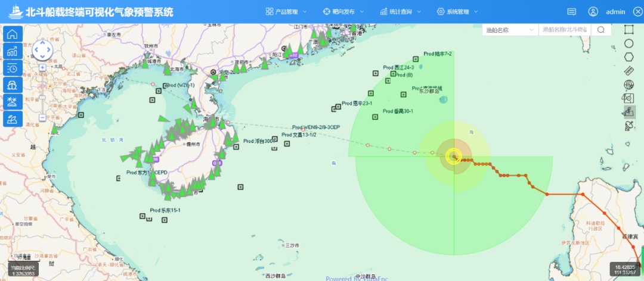Open the statistics chart panel icon
Screen dimensions: 644x281
(x=13, y=51)
